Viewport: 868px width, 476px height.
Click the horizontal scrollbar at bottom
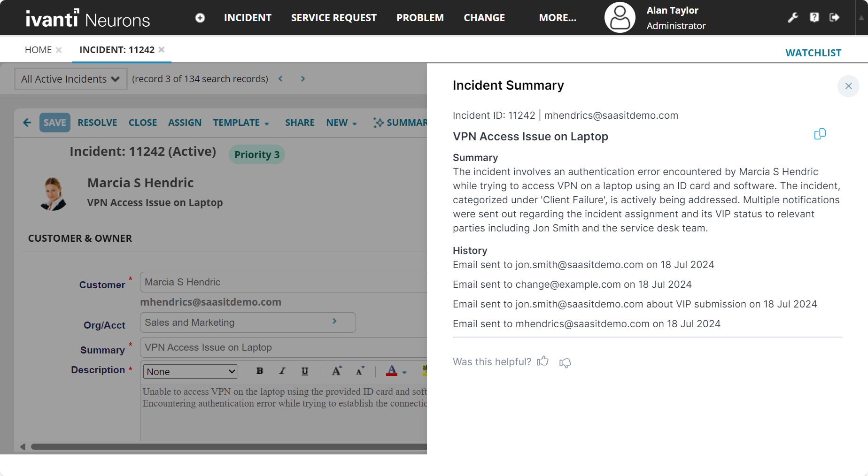[229, 446]
